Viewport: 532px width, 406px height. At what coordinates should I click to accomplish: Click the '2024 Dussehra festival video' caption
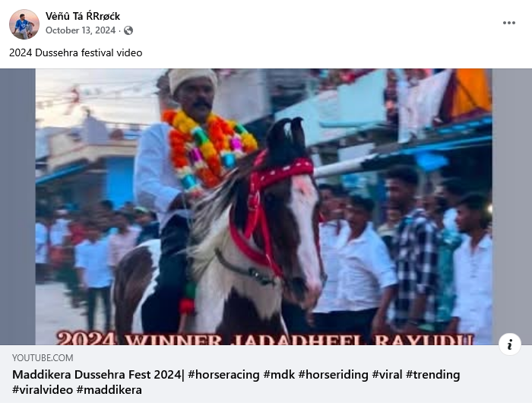76,53
